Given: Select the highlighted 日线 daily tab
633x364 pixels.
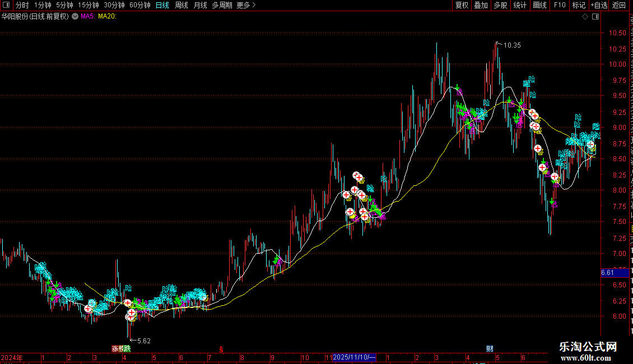Looking at the screenshot, I should (x=162, y=5).
